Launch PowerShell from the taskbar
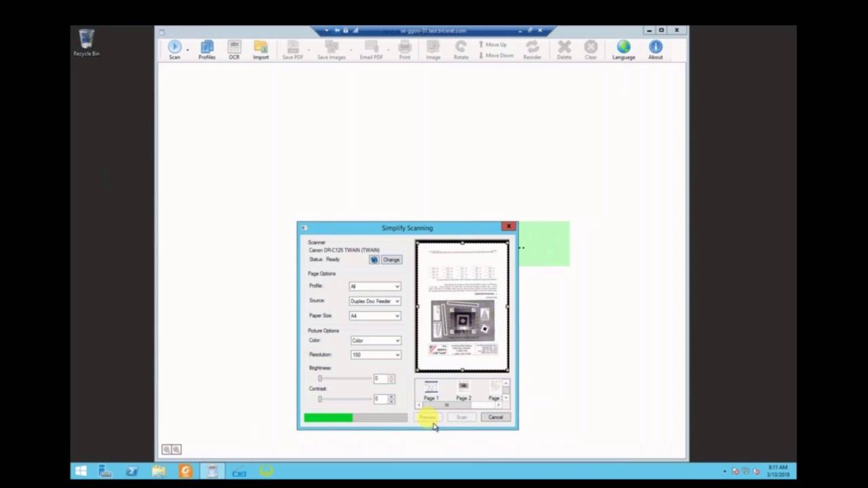Image resolution: width=868 pixels, height=488 pixels. point(132,471)
